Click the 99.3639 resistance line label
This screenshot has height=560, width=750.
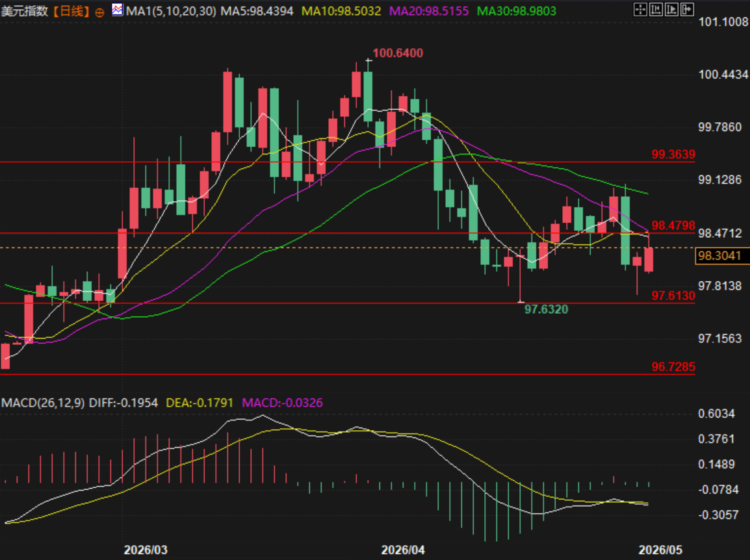[x=673, y=155]
